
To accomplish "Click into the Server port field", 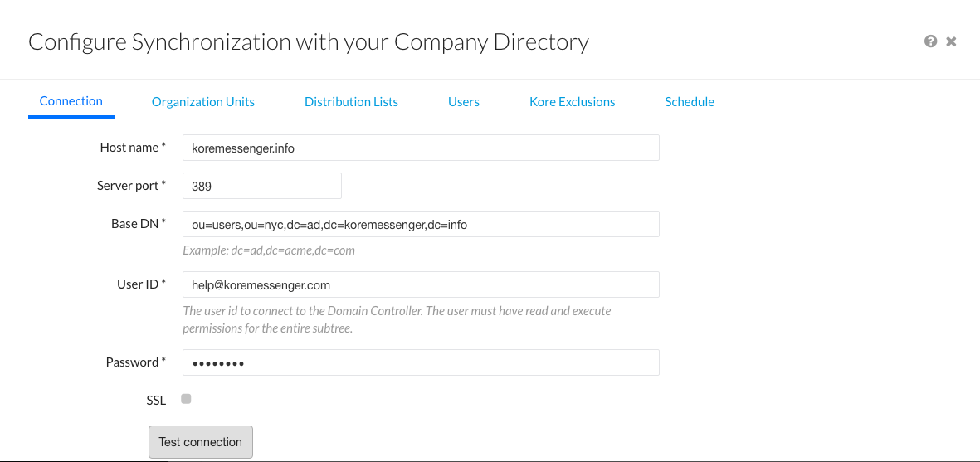I will click(262, 187).
